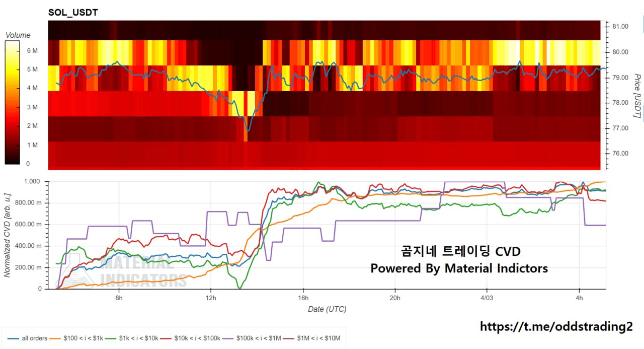
Task: Click the 16h tick on time axis
Action: click(303, 298)
